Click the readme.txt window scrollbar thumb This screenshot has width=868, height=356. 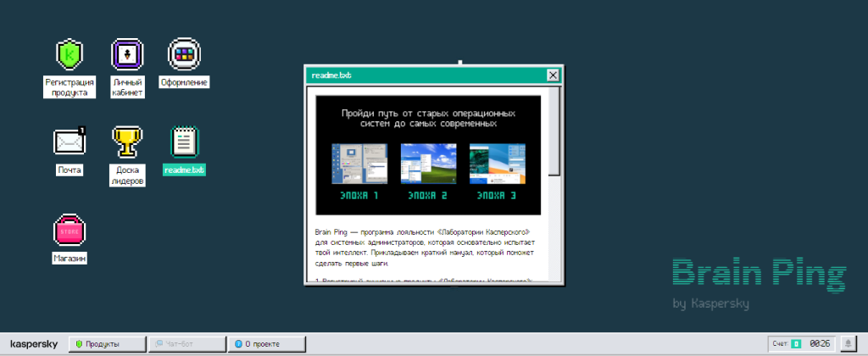pyautogui.click(x=554, y=131)
